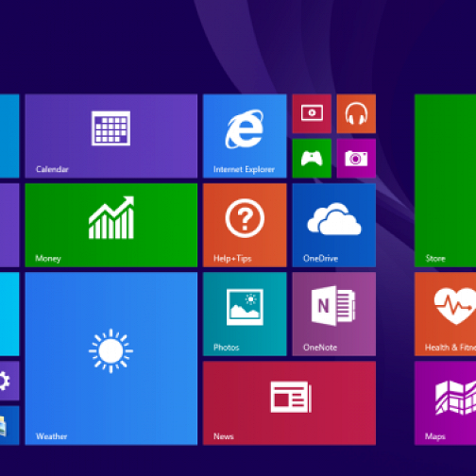Open the Maps tile

(x=445, y=403)
